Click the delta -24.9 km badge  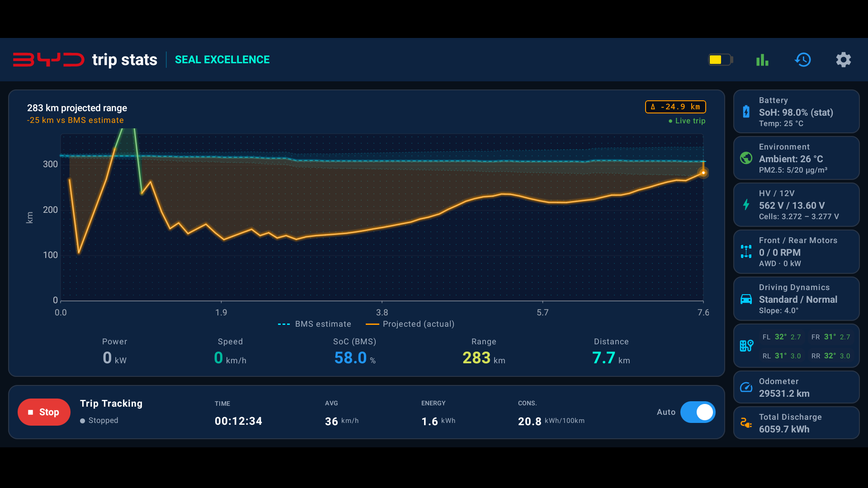[675, 107]
